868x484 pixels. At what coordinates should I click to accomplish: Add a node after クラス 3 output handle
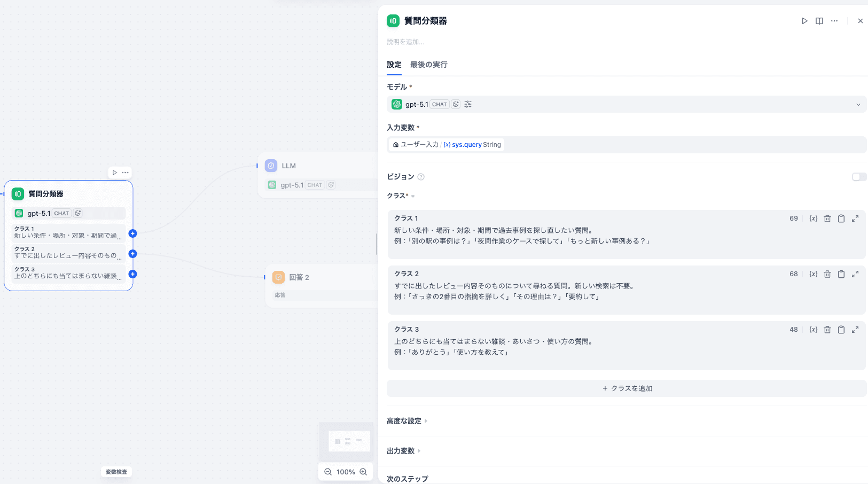pos(133,274)
